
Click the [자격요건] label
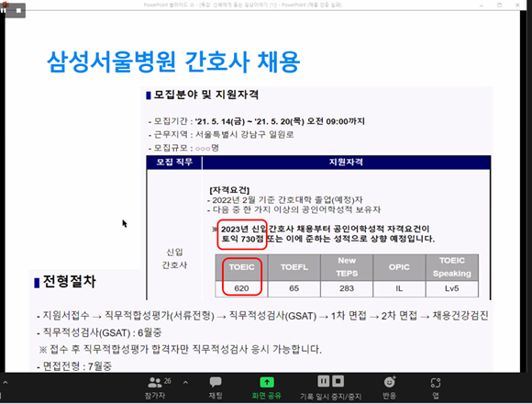click(x=229, y=190)
